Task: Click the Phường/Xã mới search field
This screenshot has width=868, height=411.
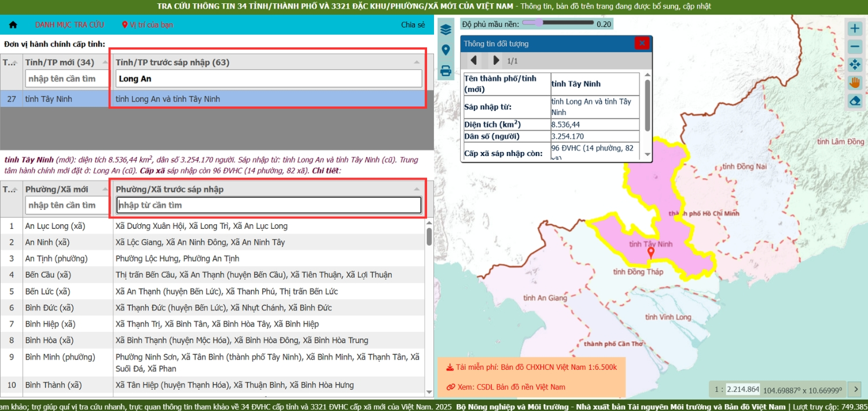Action: 67,205
